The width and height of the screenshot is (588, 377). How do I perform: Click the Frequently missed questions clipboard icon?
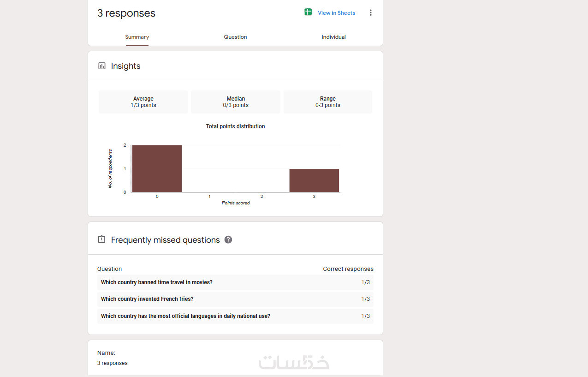tap(102, 239)
